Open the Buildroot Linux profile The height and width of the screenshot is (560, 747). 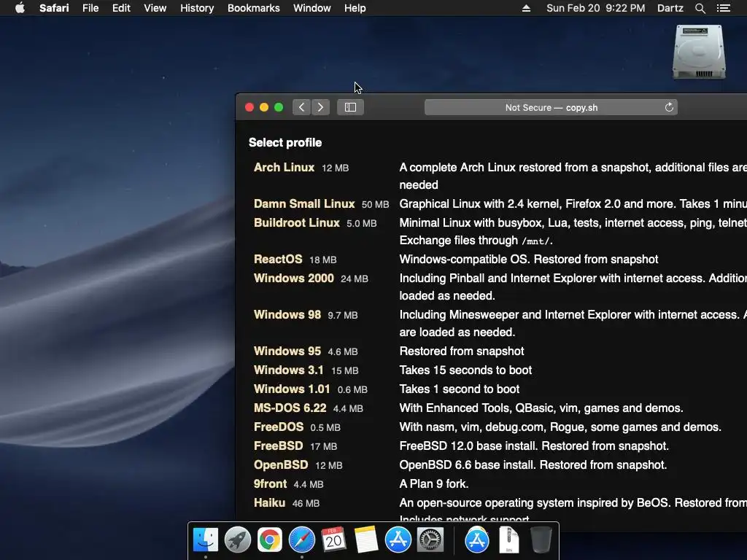(296, 223)
